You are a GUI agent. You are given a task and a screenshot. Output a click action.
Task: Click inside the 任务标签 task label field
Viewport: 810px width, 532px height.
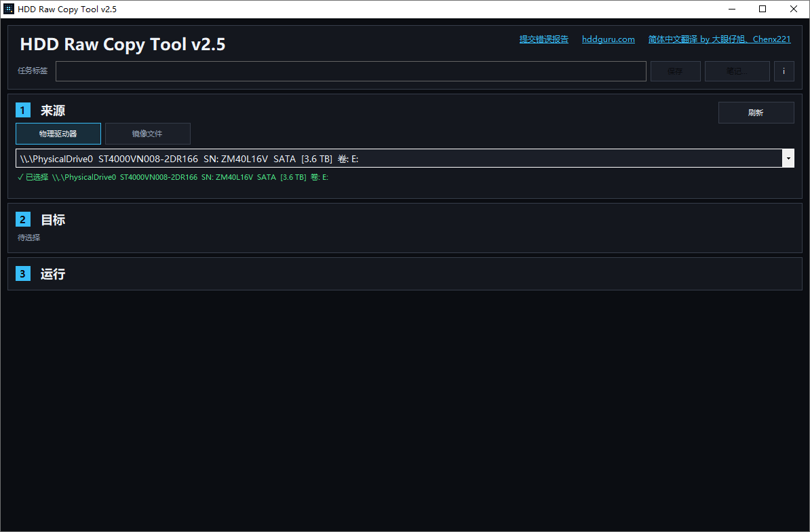pos(351,71)
